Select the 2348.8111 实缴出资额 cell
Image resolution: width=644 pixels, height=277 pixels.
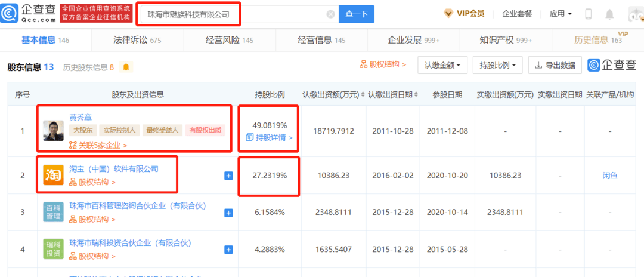(x=505, y=213)
